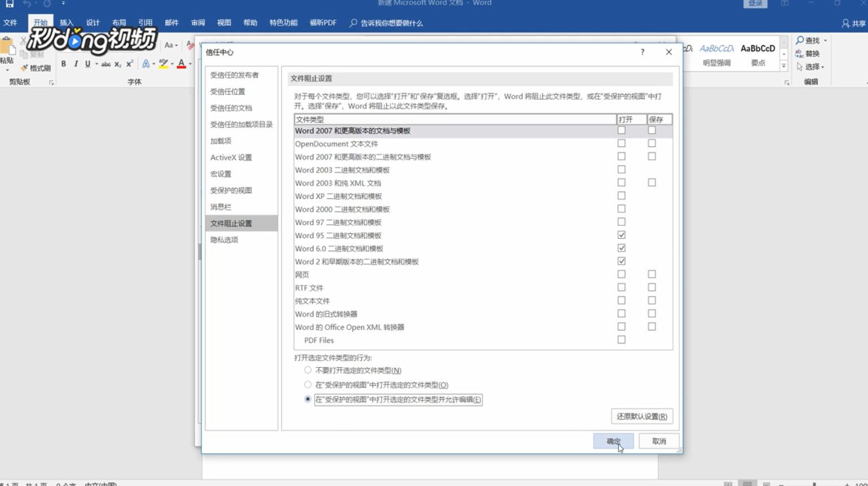
Task: Check Save for OpenDocument 文本文件
Action: (x=652, y=143)
